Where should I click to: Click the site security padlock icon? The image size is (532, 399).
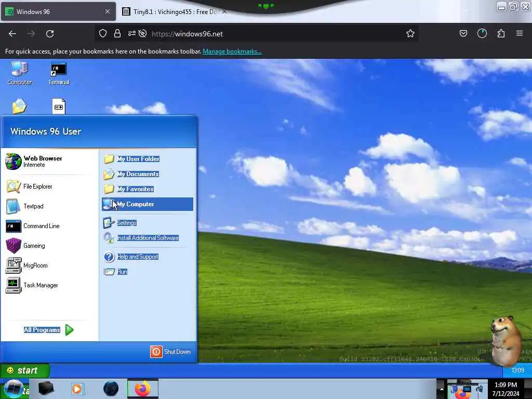(x=117, y=33)
